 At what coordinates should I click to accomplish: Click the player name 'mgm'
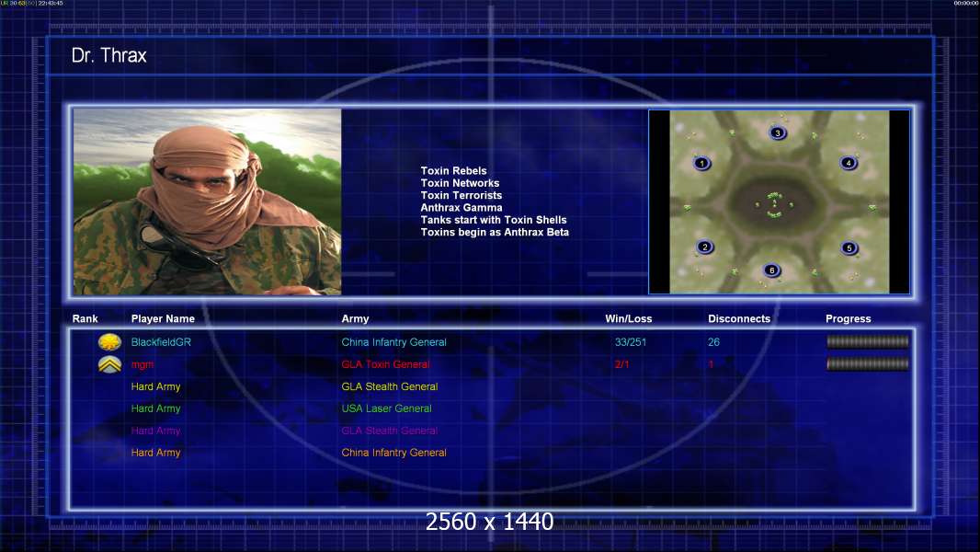[x=142, y=364]
